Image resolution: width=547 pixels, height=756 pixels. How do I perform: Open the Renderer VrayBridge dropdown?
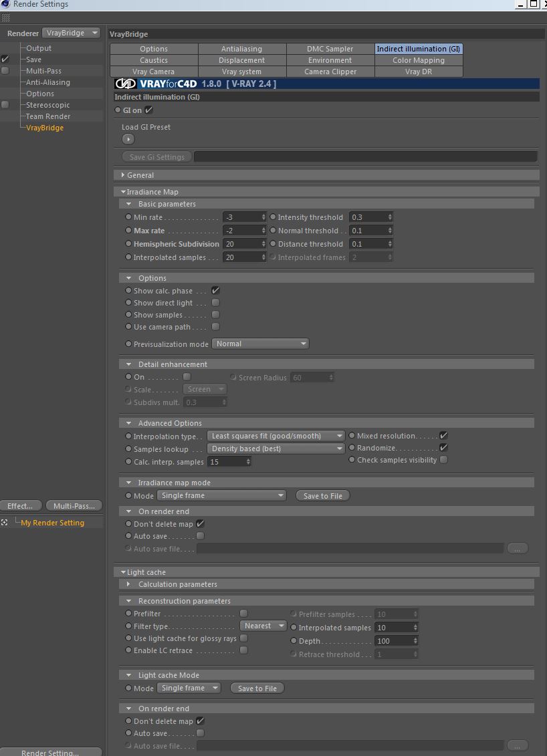coord(71,33)
